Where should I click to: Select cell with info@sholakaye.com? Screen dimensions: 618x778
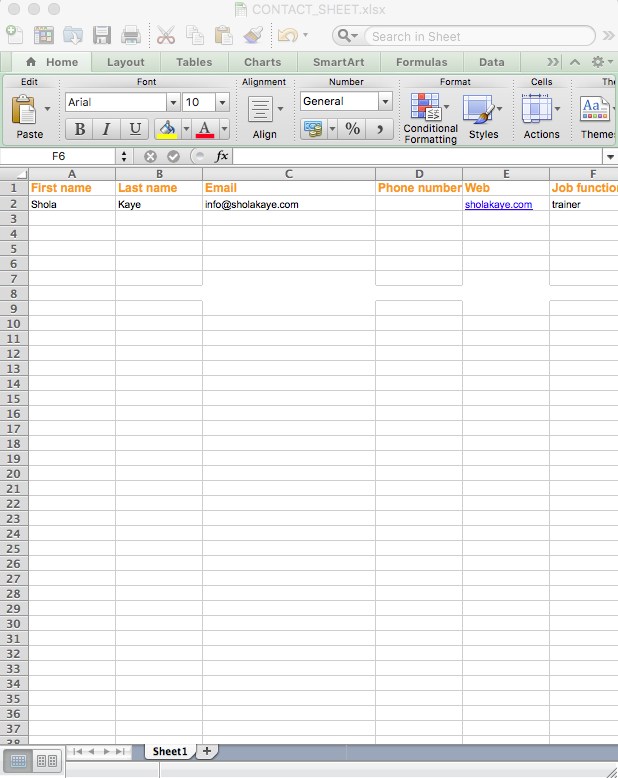coord(289,204)
